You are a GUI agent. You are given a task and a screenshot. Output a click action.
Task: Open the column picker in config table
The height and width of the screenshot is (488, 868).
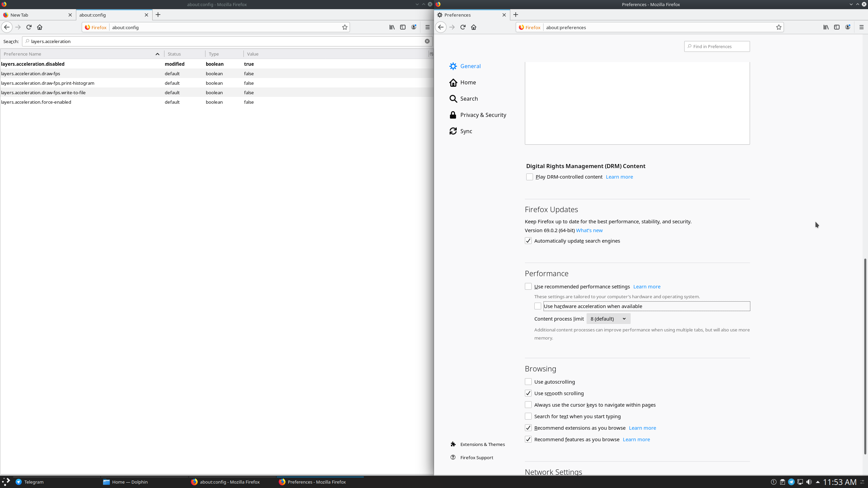tap(431, 54)
